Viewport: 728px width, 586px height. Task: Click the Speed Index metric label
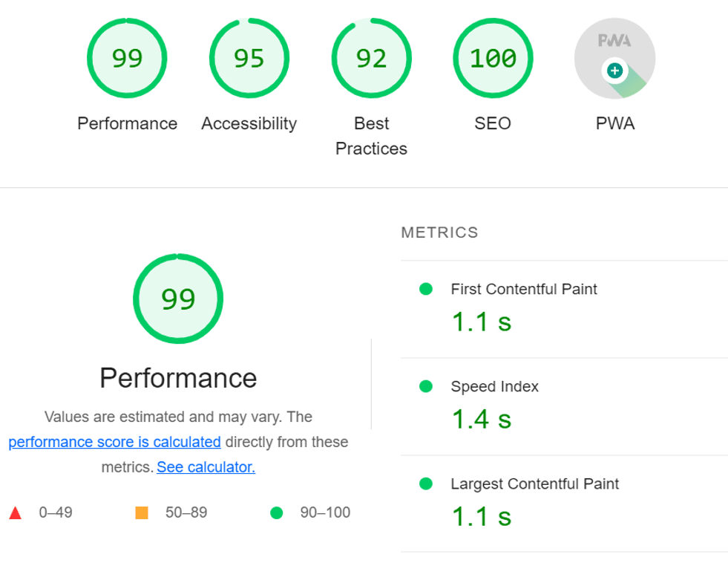(x=495, y=386)
